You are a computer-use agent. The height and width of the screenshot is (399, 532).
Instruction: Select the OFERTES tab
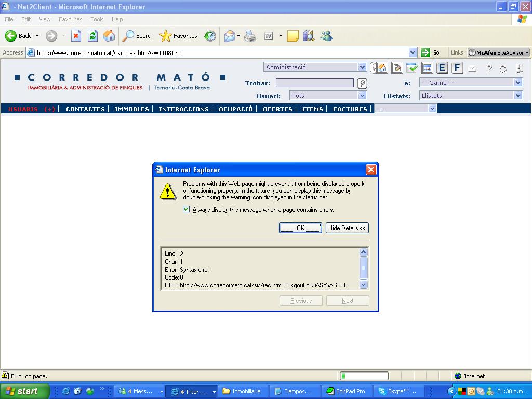[277, 109]
